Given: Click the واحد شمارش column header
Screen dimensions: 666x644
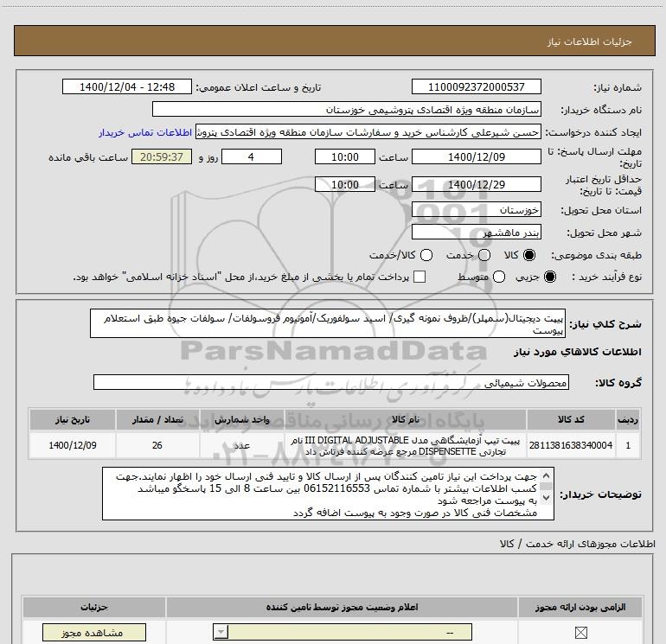Looking at the screenshot, I should [241, 419].
